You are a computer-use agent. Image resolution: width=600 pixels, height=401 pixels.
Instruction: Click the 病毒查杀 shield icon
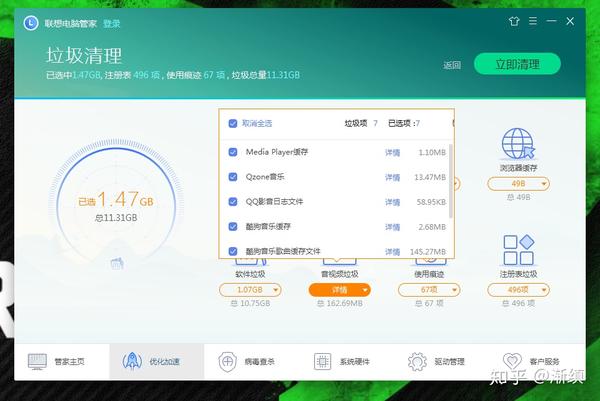point(227,361)
